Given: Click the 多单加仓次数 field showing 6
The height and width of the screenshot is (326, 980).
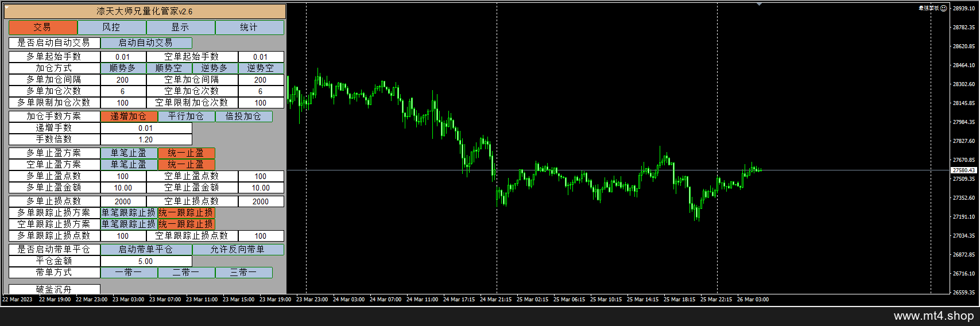Looking at the screenshot, I should 123,91.
